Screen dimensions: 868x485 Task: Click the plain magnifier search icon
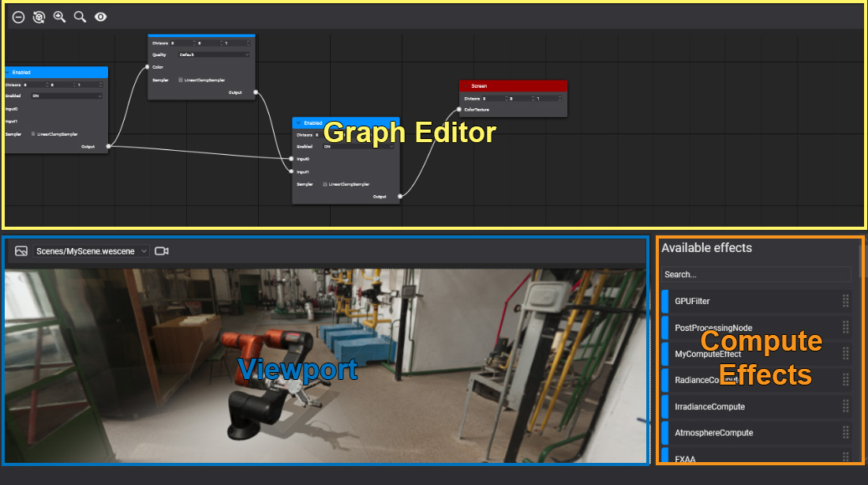[80, 17]
